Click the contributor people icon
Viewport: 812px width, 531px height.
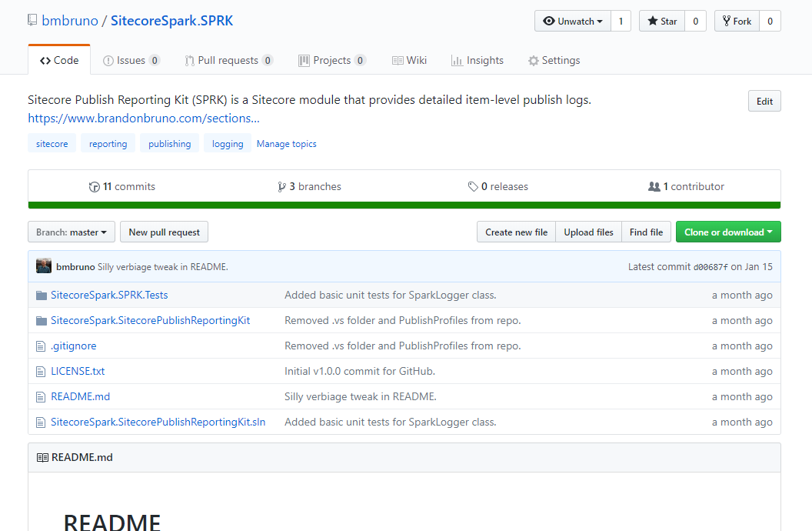[x=654, y=186]
